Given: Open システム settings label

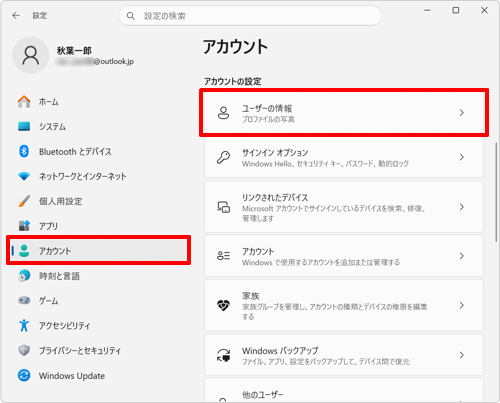Looking at the screenshot, I should (x=52, y=127).
